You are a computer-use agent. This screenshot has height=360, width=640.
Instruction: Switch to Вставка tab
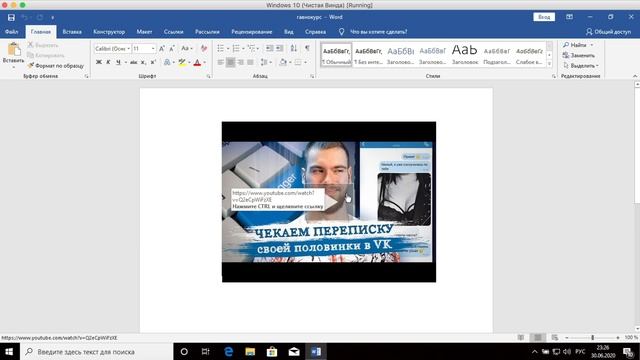(x=72, y=32)
